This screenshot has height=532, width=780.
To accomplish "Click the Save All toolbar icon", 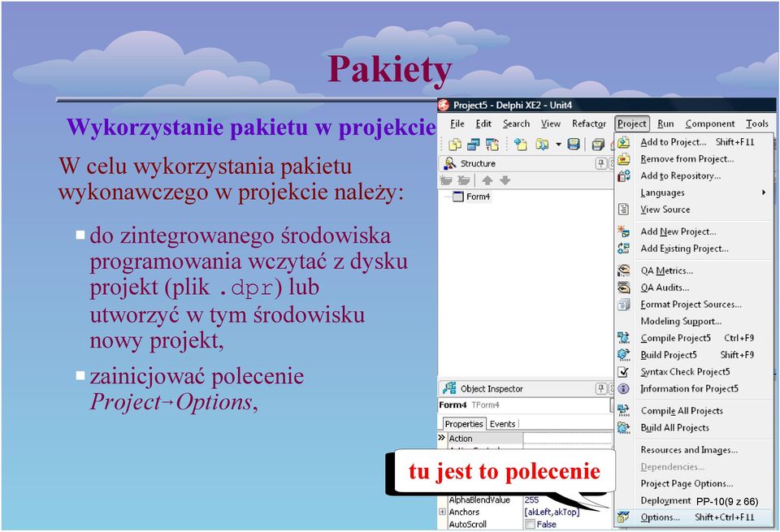I will click(x=598, y=145).
